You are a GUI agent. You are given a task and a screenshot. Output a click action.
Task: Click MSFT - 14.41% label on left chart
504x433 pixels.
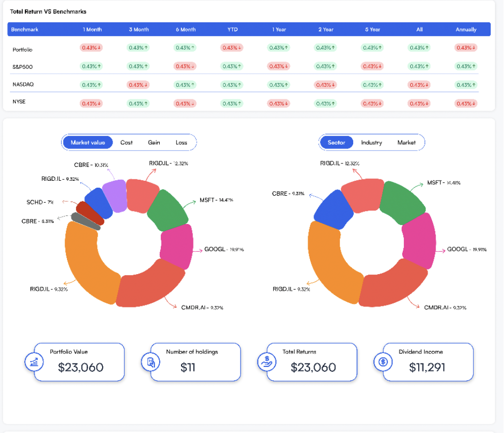point(216,200)
